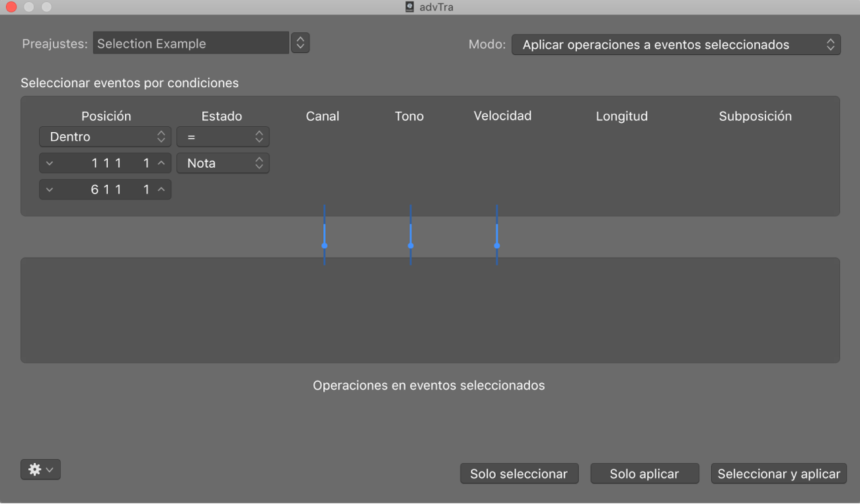Adjust the Tono condition slider

tap(410, 245)
